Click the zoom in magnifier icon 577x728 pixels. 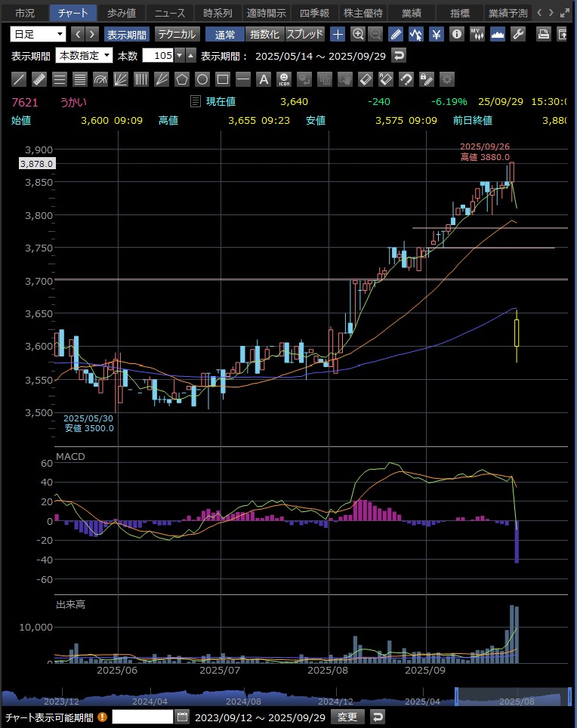[x=358, y=34]
